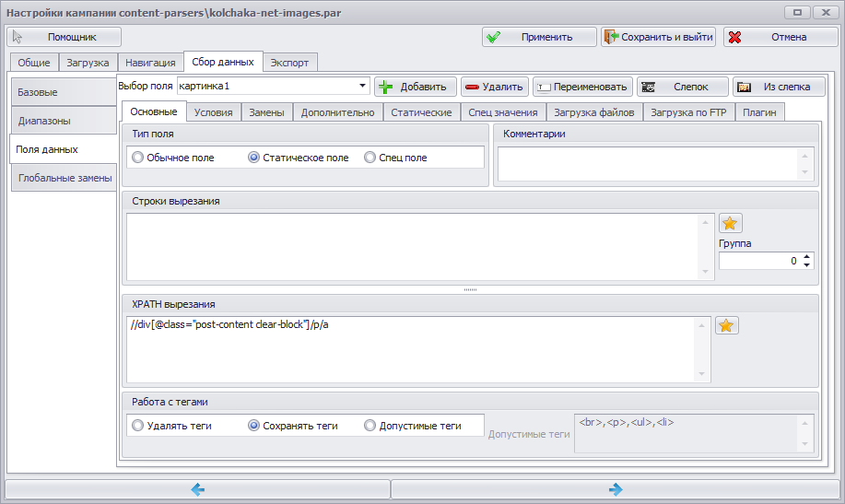The width and height of the screenshot is (845, 504).
Task: Open the Экспорт tab
Action: pyautogui.click(x=289, y=63)
